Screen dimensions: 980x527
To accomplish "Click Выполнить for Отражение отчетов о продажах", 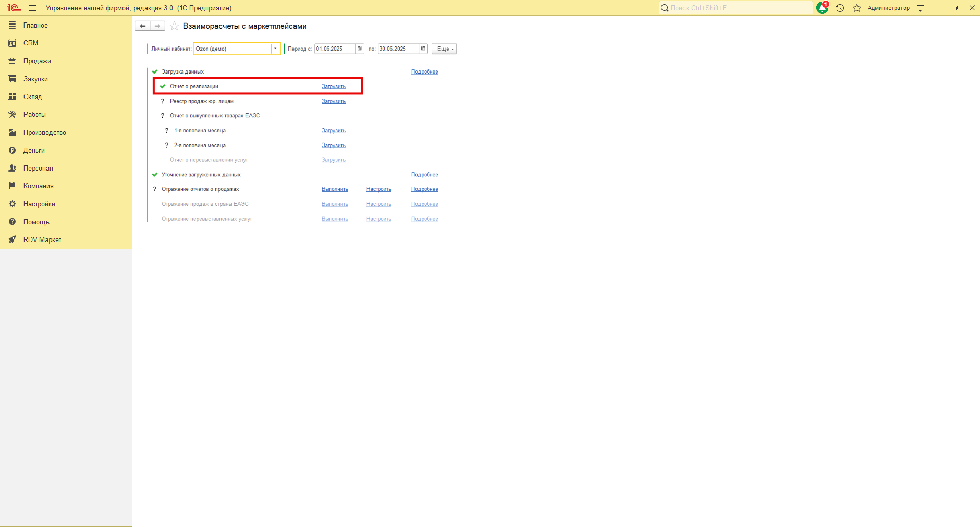I will pos(334,189).
